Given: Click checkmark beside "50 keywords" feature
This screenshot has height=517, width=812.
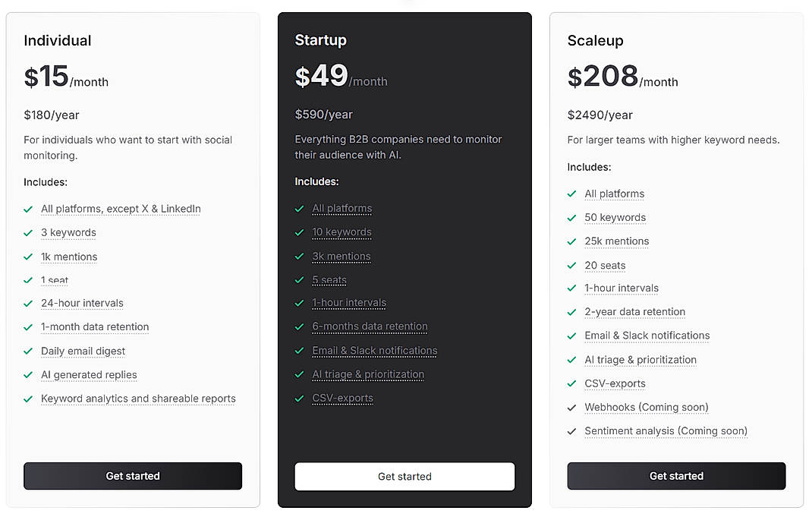Looking at the screenshot, I should point(572,218).
